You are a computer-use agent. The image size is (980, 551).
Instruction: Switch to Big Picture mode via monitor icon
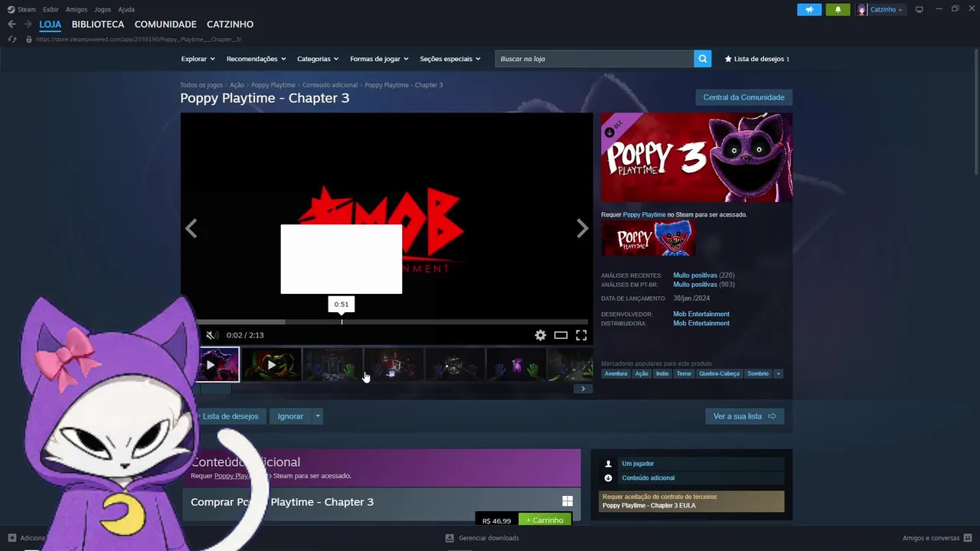tap(920, 9)
